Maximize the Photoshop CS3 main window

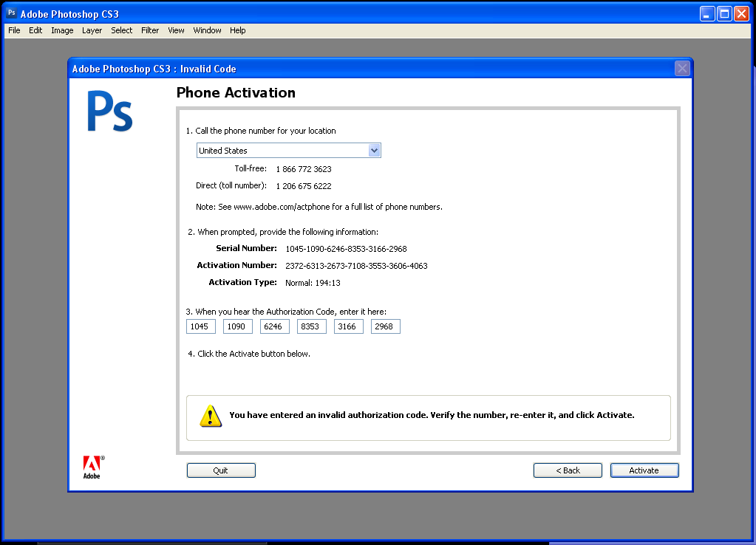(724, 13)
